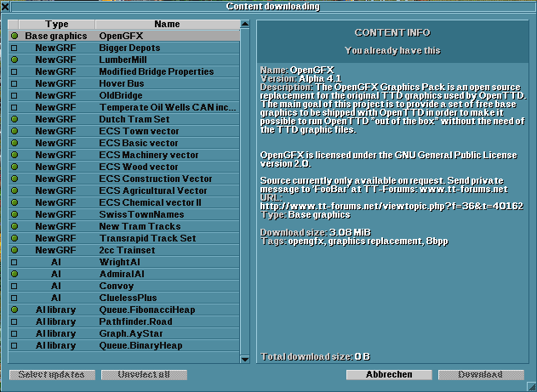537x392 pixels.
Task: Select the AdmiralAI entry name
Action: coord(122,274)
